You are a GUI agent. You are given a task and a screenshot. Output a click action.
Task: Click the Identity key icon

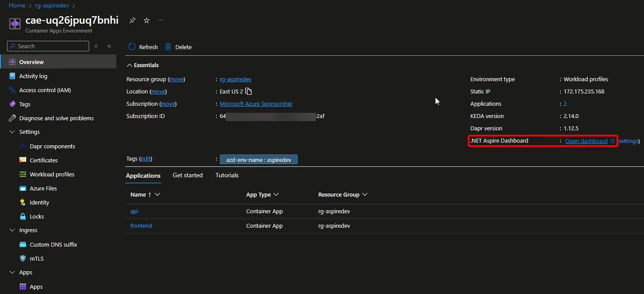click(23, 202)
